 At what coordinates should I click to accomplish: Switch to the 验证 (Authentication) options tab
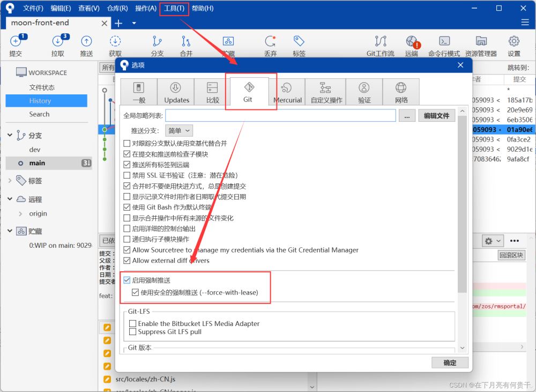(x=364, y=92)
